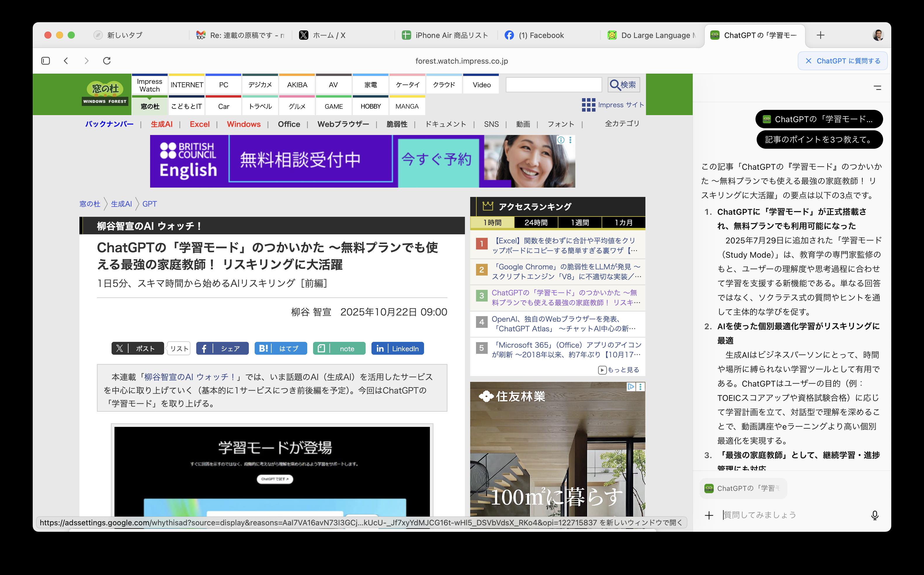Screen dimensions: 924x575
Task: Toggle the browser sidebar icon
Action: point(46,60)
